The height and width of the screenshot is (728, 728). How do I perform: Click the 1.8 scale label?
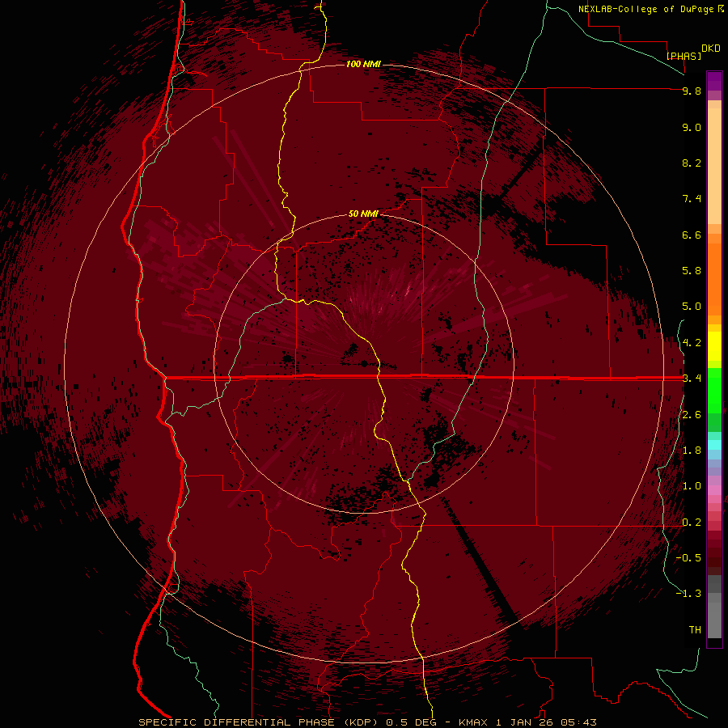click(x=692, y=451)
